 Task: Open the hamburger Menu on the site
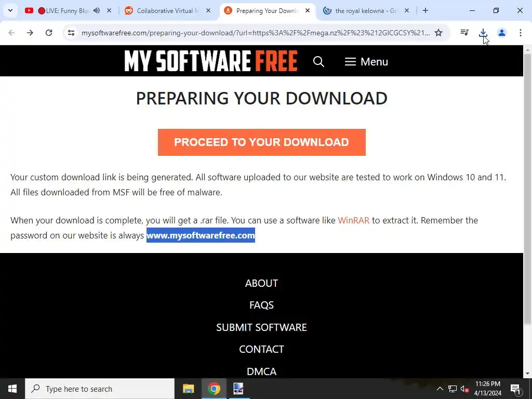pyautogui.click(x=366, y=62)
